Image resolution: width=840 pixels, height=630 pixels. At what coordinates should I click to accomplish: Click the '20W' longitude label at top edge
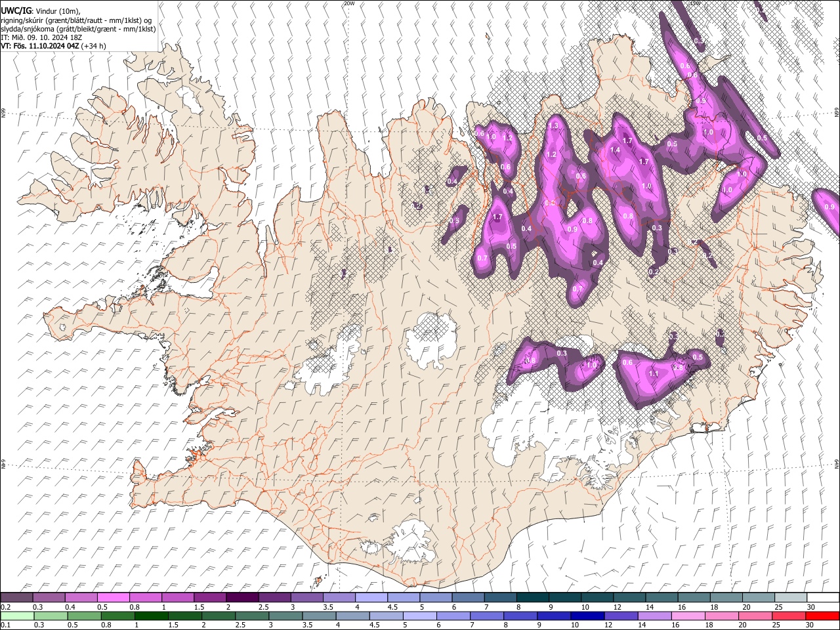[x=349, y=3]
